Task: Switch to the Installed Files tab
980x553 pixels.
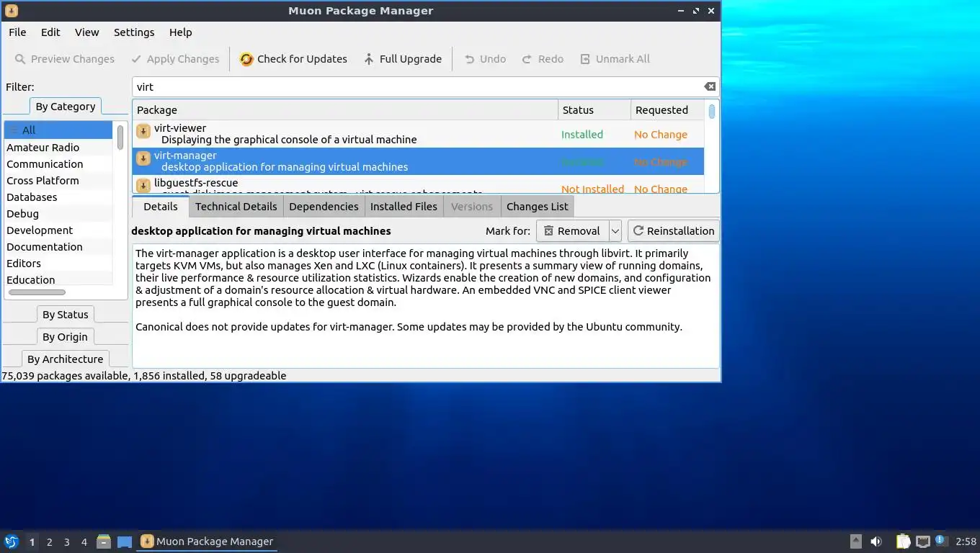Action: [x=404, y=207]
